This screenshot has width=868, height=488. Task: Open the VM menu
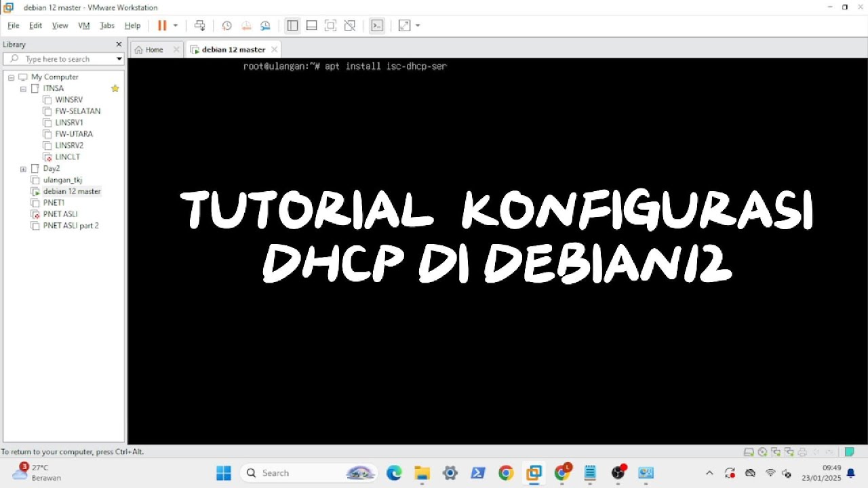click(x=84, y=26)
